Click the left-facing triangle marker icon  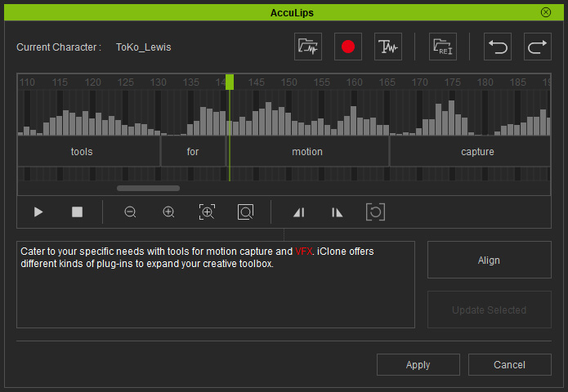tap(299, 212)
